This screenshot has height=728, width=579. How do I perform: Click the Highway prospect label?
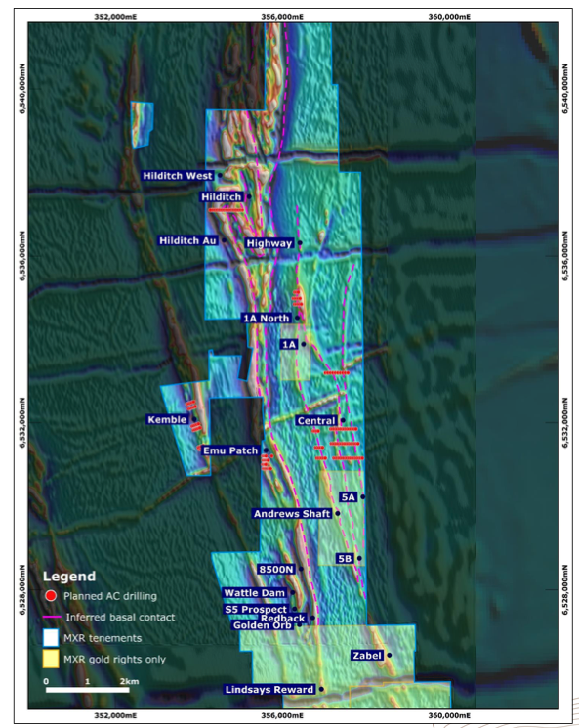pyautogui.click(x=269, y=243)
